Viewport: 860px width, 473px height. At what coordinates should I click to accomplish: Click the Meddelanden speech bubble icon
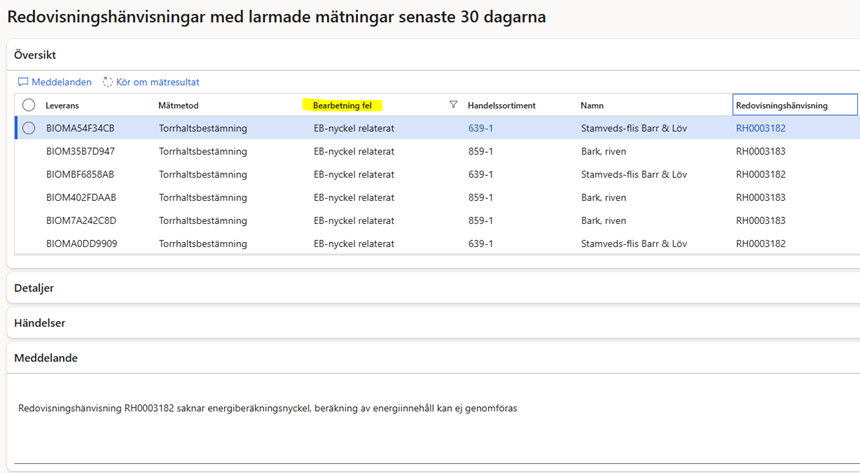click(x=23, y=82)
